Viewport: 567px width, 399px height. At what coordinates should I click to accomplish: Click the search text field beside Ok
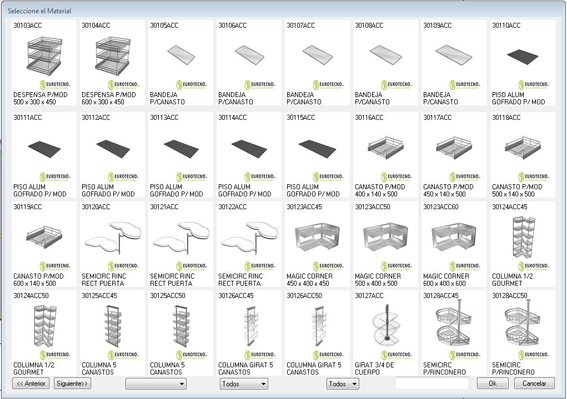(432, 383)
